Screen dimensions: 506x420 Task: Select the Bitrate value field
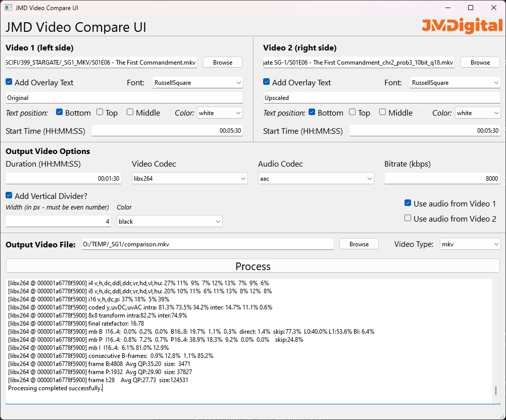pyautogui.click(x=442, y=178)
